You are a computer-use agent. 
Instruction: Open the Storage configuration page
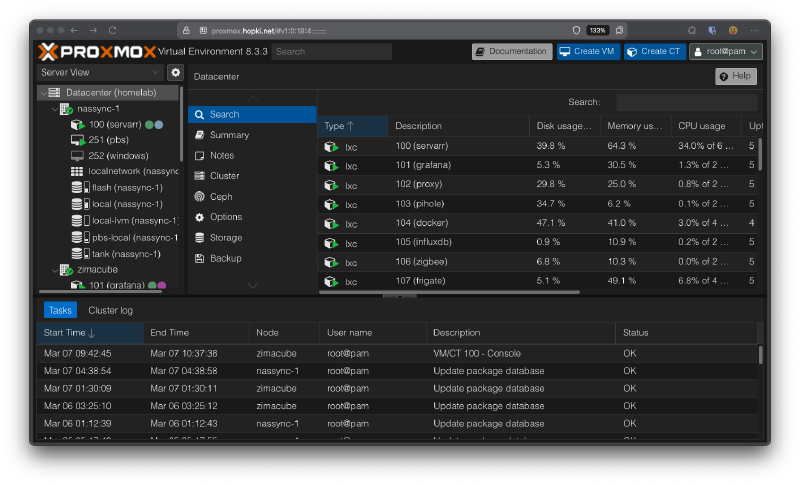[225, 238]
